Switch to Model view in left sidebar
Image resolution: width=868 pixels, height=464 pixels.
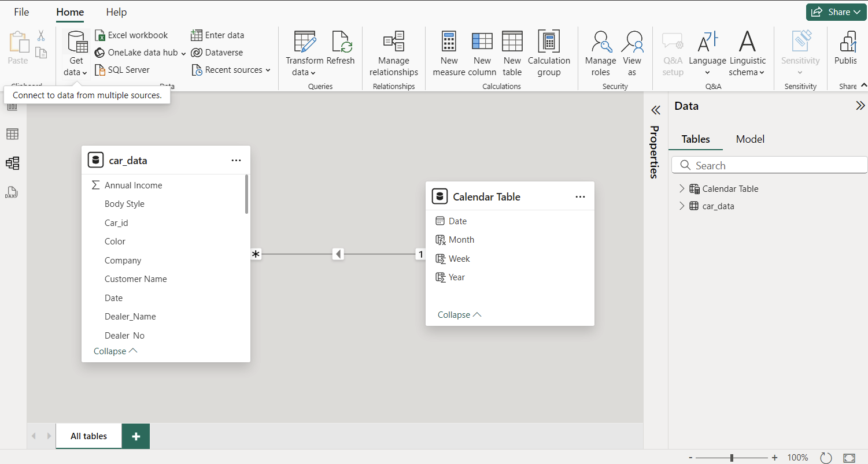coord(12,163)
